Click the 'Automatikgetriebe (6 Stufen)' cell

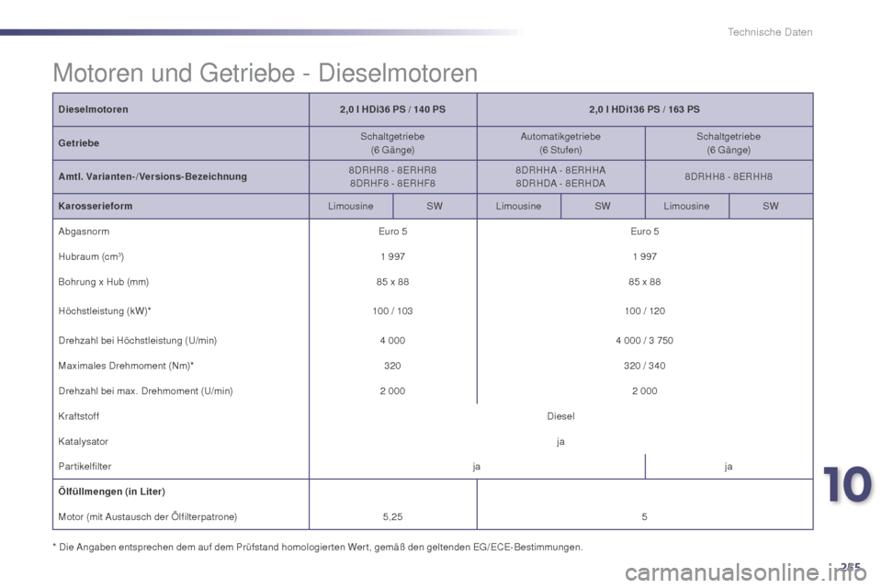(560, 143)
